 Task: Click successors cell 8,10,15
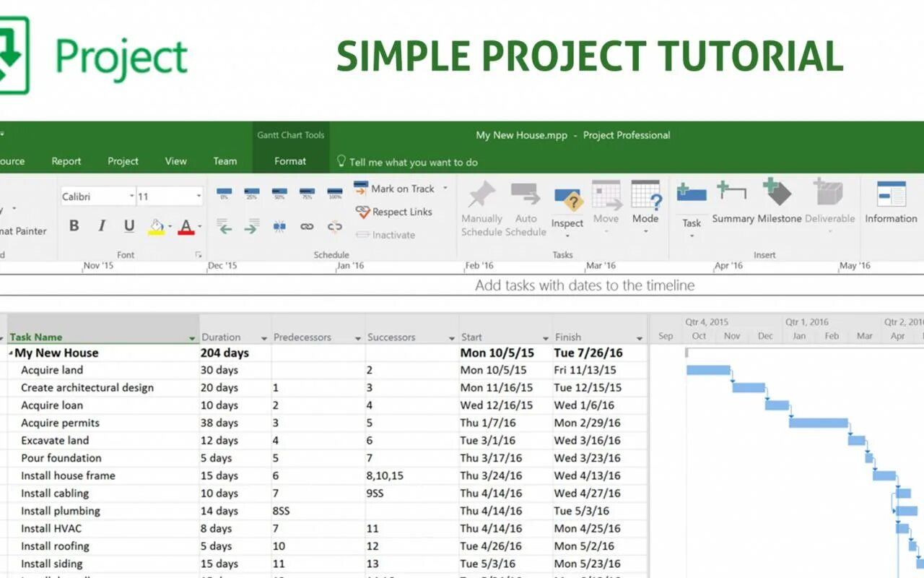pyautogui.click(x=411, y=475)
